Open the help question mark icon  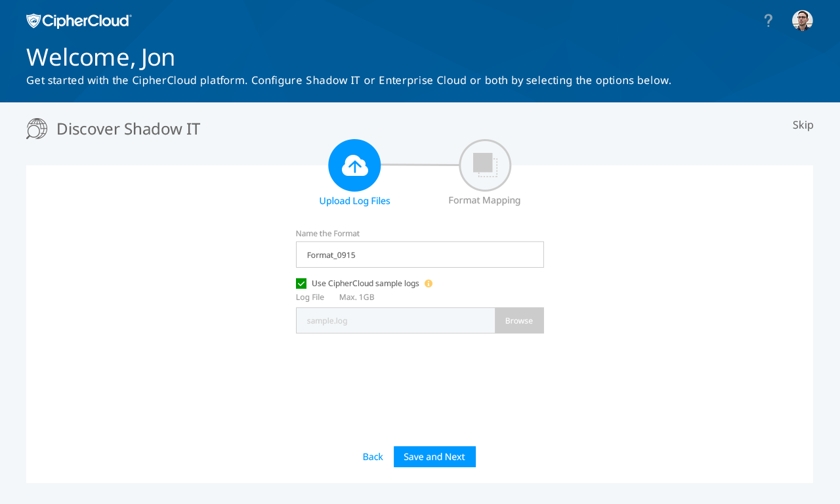coord(768,20)
